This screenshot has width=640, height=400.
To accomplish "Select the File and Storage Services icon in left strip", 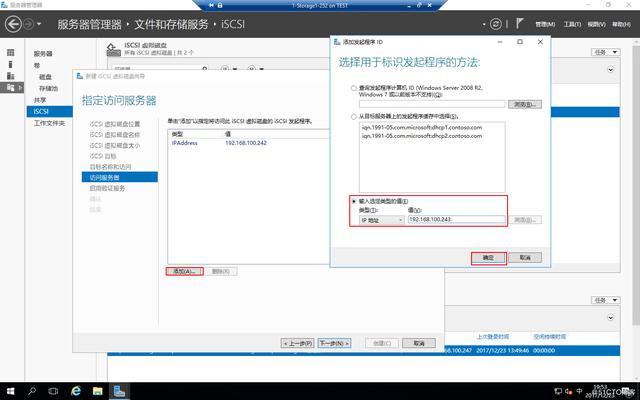I will pyautogui.click(x=11, y=87).
